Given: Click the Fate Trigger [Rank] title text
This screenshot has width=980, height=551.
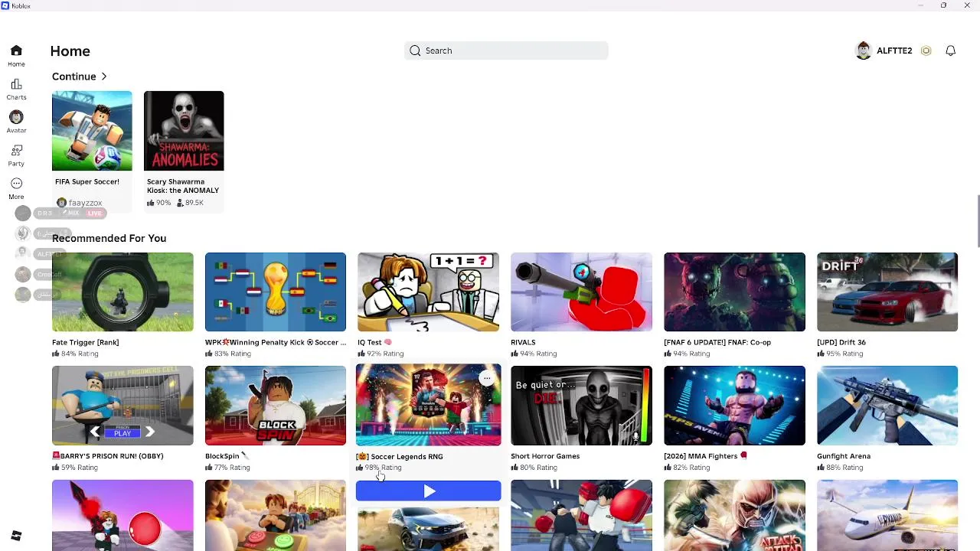Looking at the screenshot, I should pyautogui.click(x=86, y=342).
